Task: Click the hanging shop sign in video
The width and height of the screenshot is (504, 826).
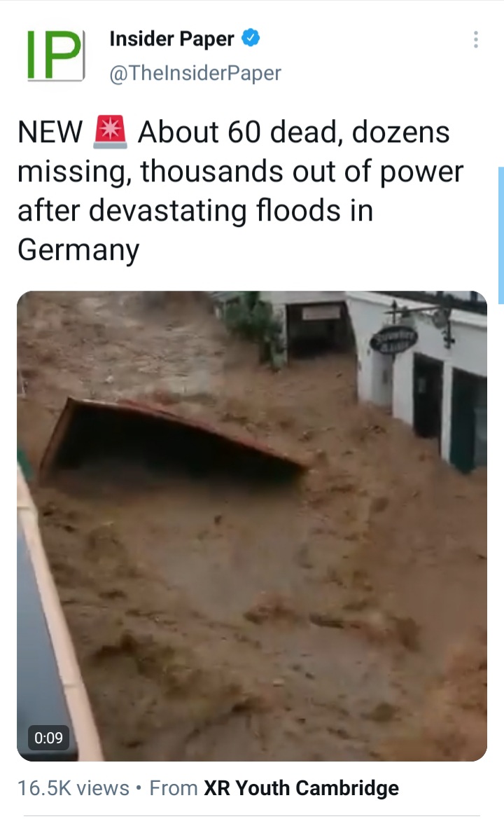Action: point(393,340)
